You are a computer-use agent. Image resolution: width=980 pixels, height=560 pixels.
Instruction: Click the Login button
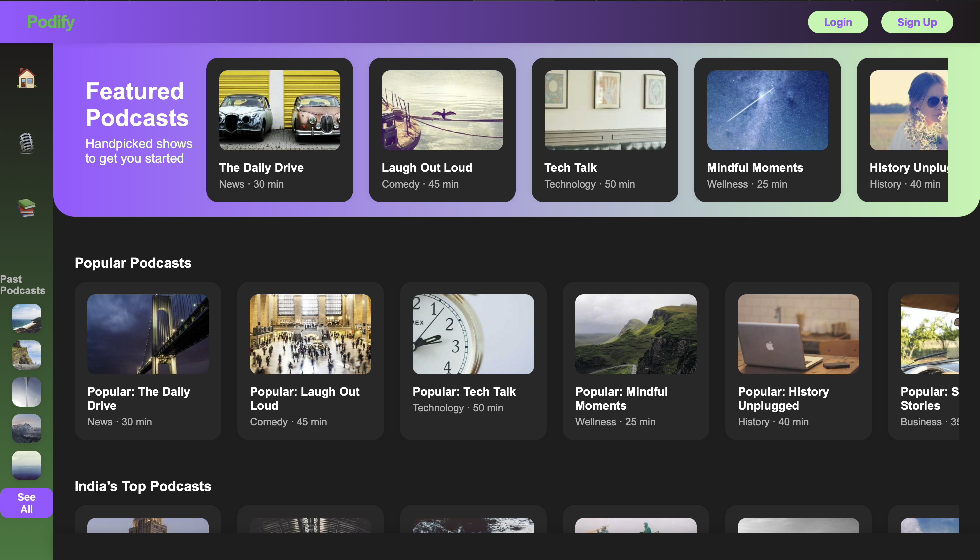pos(838,22)
